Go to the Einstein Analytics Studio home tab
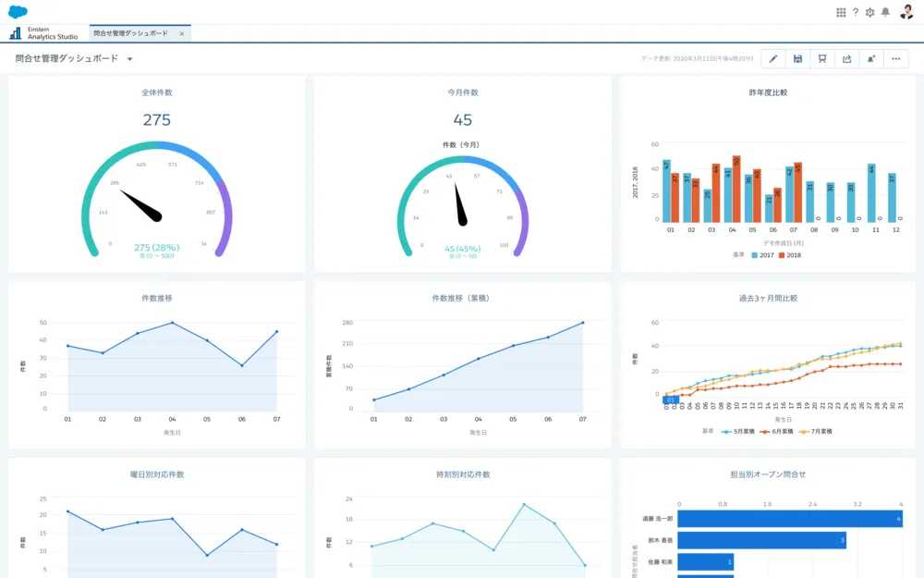The width and height of the screenshot is (924, 578). pos(44,33)
